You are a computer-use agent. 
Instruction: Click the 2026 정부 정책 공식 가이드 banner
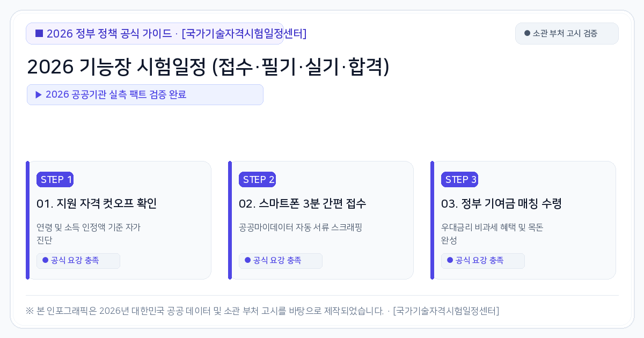click(x=155, y=33)
